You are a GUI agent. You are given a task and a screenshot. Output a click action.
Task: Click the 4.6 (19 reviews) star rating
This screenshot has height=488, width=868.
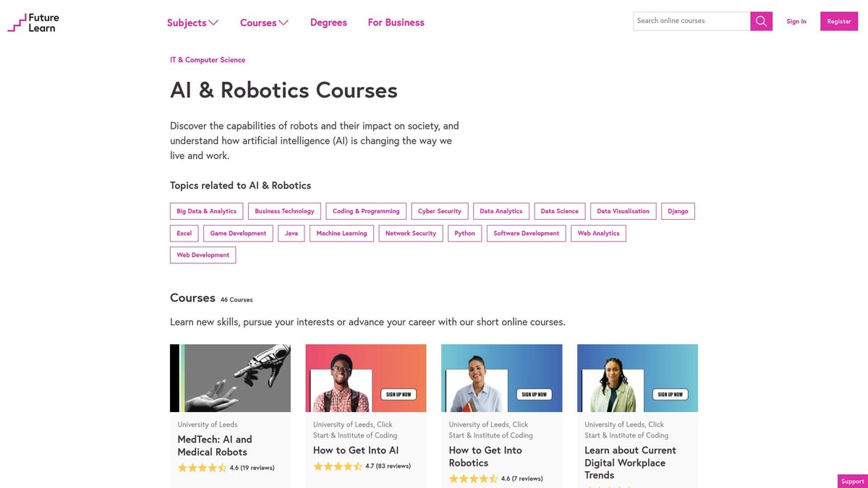pyautogui.click(x=226, y=468)
